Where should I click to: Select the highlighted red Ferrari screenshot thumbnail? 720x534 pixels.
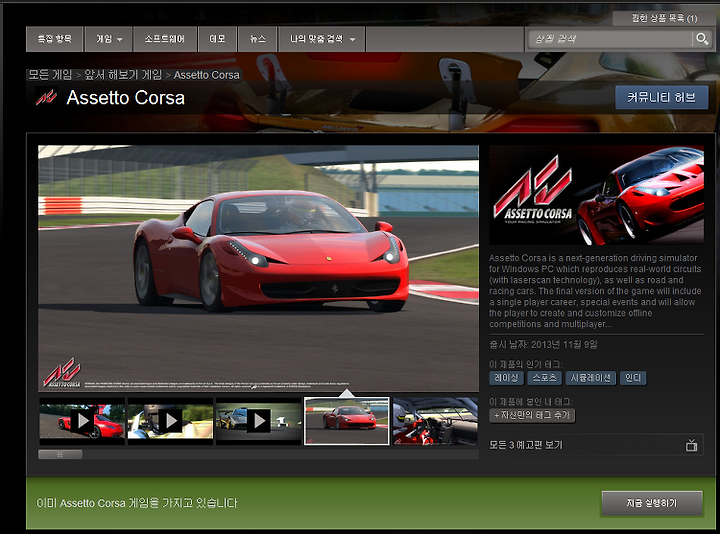click(347, 421)
